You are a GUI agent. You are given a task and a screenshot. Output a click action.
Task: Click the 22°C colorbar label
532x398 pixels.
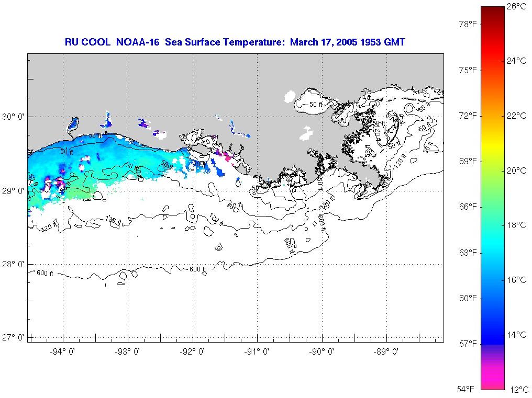(516, 116)
